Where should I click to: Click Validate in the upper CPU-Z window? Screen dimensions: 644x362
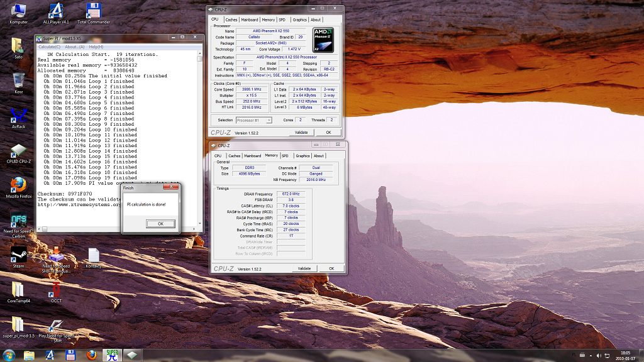pos(301,133)
